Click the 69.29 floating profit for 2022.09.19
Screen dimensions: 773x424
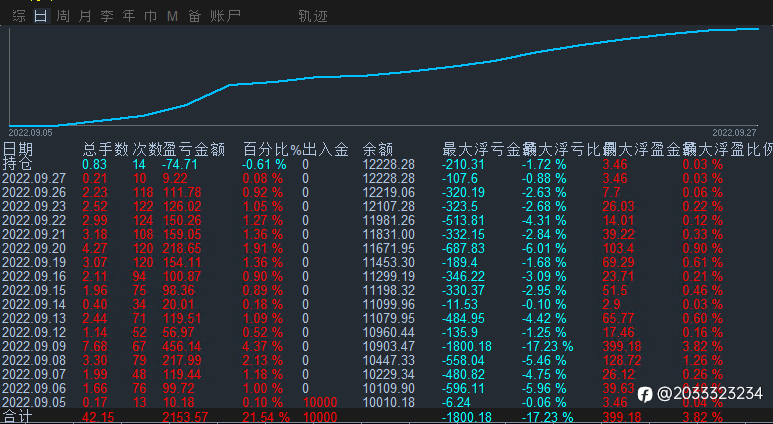(x=618, y=262)
